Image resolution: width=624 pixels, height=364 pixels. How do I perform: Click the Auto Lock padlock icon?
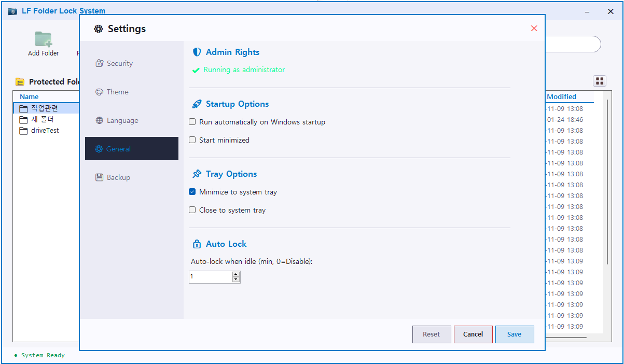click(x=197, y=244)
